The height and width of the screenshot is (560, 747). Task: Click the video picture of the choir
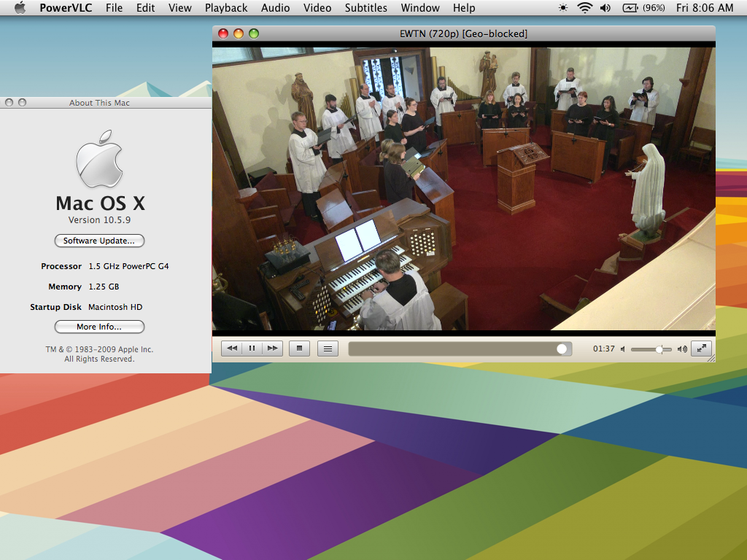463,189
